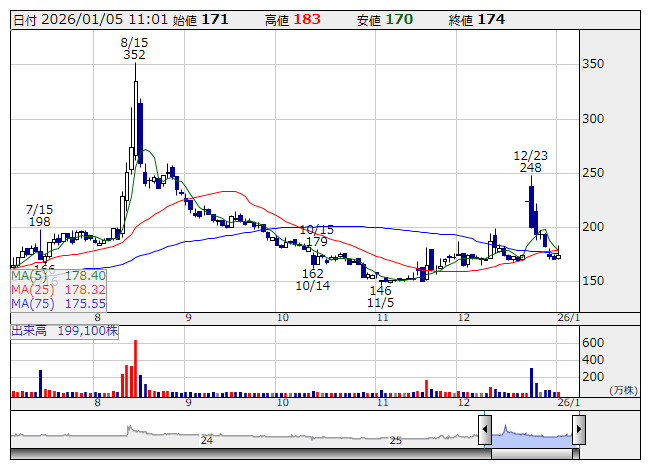Click the year 24 area in navigator
The image size is (653, 470).
pos(207,440)
